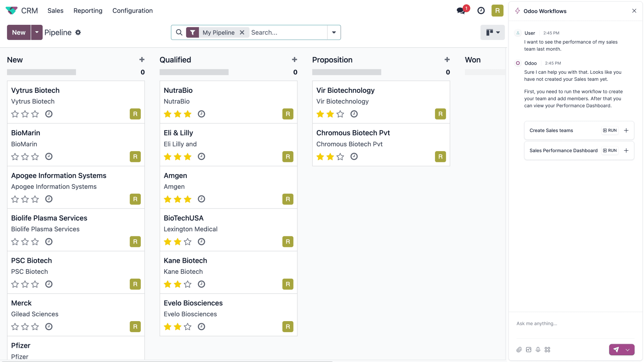Add Create Sales teams workflow with plus

click(626, 130)
